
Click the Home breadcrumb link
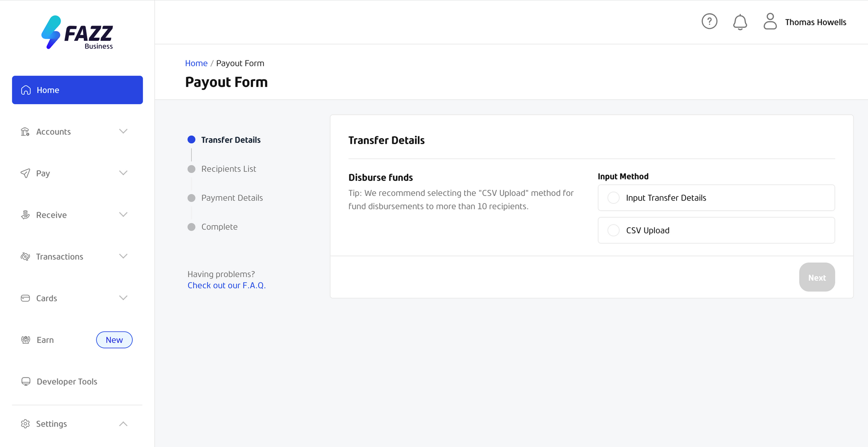196,63
